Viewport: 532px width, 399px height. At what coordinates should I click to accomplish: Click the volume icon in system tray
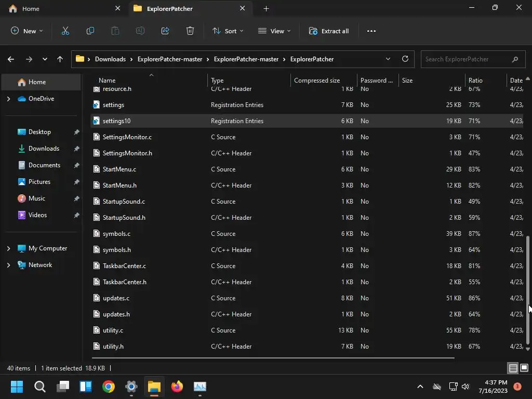coord(465,387)
